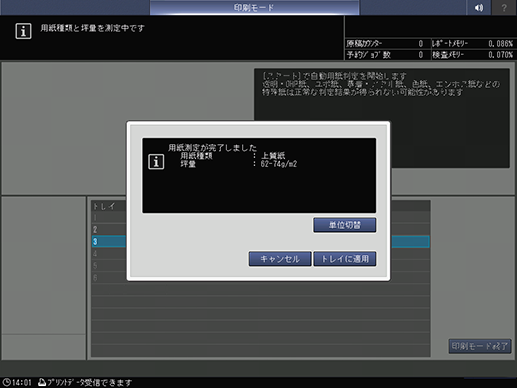This screenshot has width=517, height=388.
Task: Click the レポートメモリー 0.086% value
Action: click(500, 44)
